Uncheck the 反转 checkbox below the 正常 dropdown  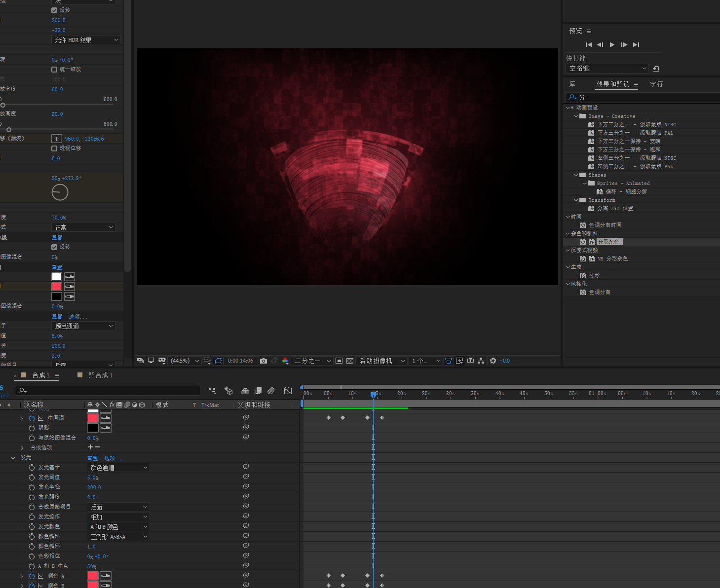click(x=54, y=247)
